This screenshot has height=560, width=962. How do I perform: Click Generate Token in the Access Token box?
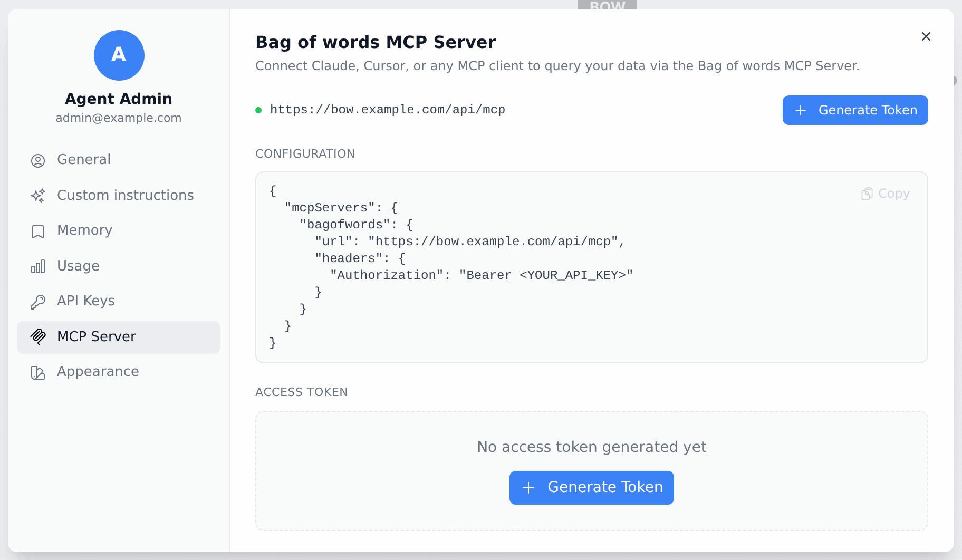coord(591,487)
